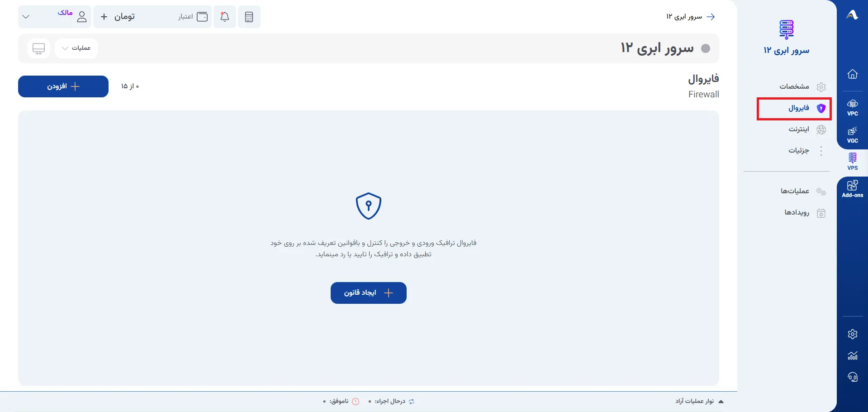
Task: Open the VPC section
Action: 853,108
